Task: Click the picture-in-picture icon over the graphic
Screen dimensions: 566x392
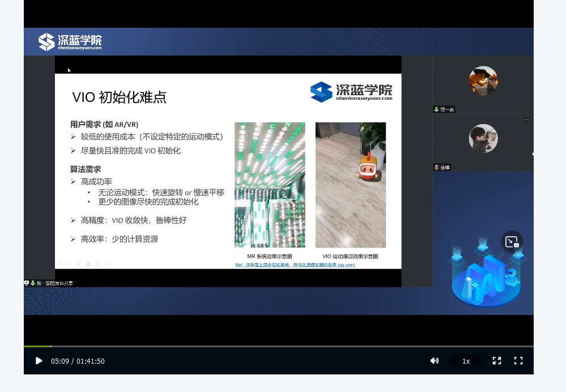Action: [x=512, y=241]
